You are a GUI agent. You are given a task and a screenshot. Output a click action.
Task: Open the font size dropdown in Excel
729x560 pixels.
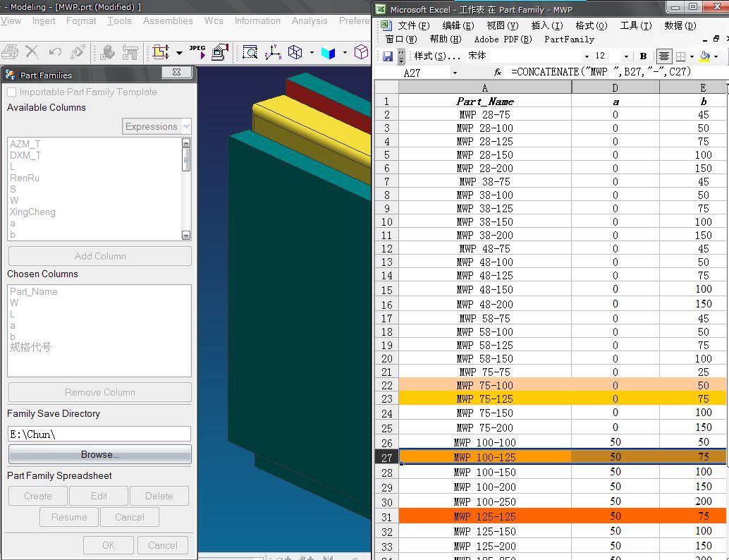[x=626, y=56]
